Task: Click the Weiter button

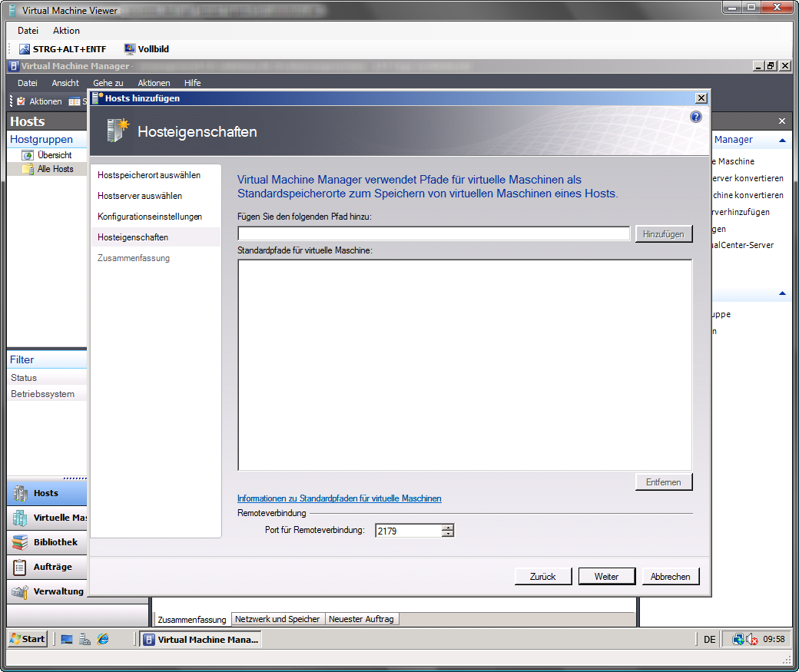Action: [x=606, y=577]
